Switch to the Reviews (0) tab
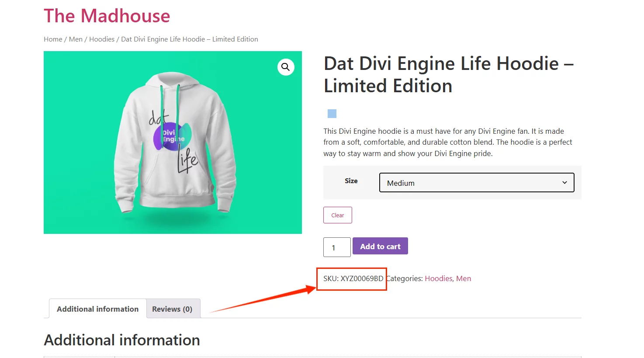The image size is (644, 358). (x=173, y=309)
